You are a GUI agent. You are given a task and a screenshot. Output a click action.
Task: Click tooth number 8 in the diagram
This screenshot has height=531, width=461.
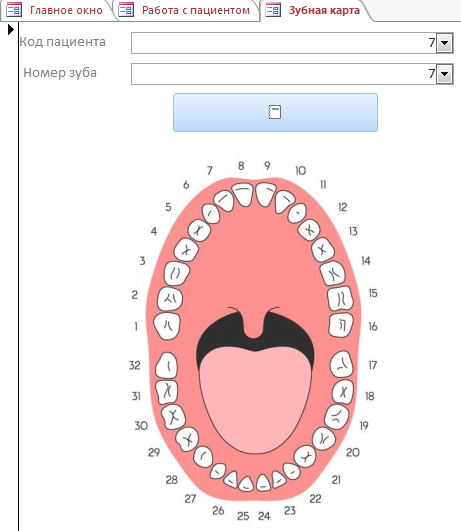[244, 195]
